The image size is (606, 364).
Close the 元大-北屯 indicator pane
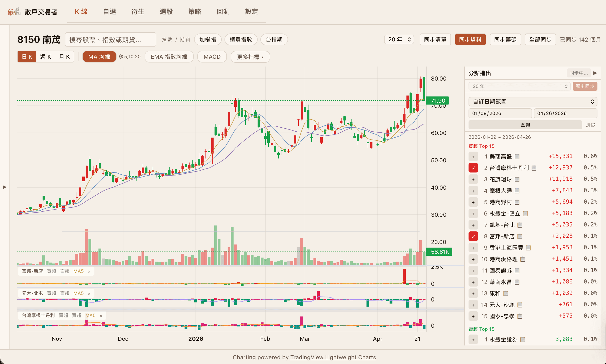tap(89, 293)
